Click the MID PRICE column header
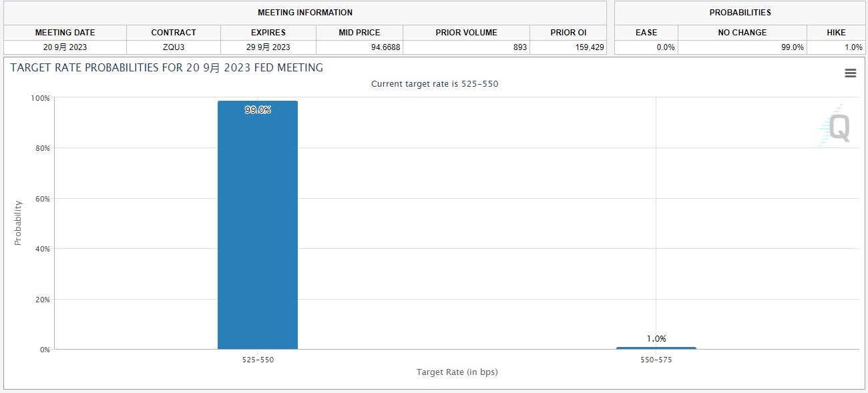The height and width of the screenshot is (393, 868). click(x=359, y=33)
